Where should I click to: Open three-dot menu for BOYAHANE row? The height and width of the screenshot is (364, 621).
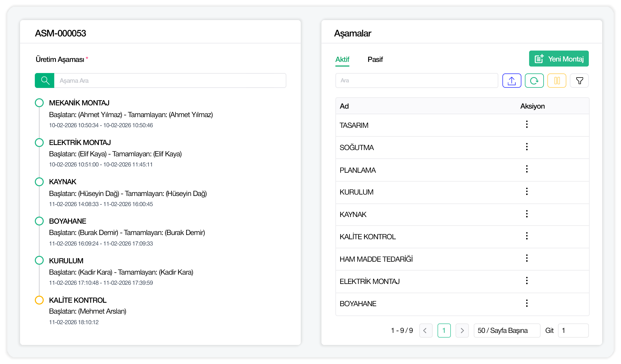527,303
